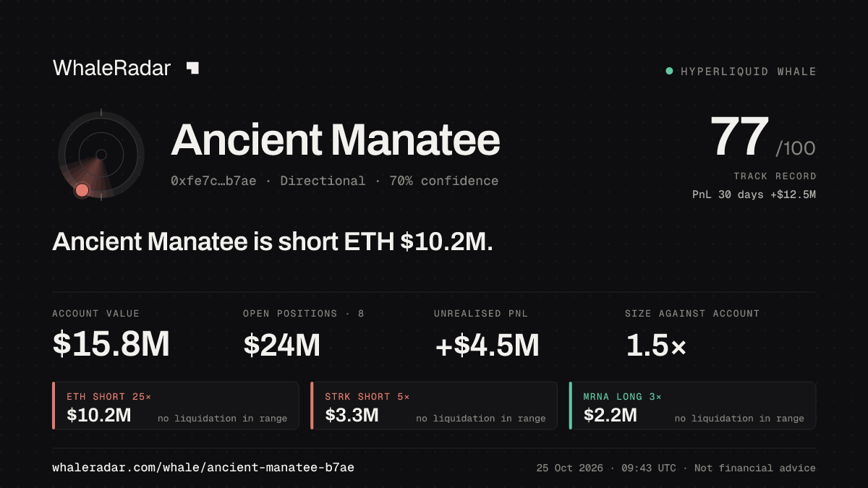Click account value $15.8M
The image size is (868, 488).
coord(111,344)
